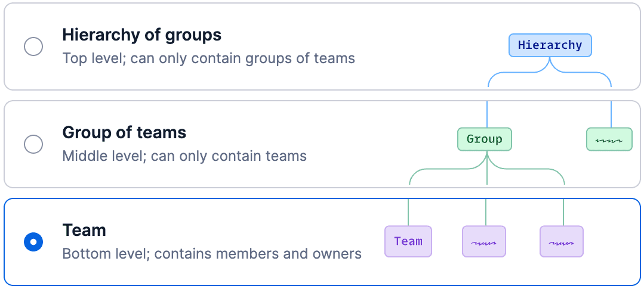Viewport: 644px width, 289px height.
Task: Click the green line above the Team node
Action: [x=408, y=212]
